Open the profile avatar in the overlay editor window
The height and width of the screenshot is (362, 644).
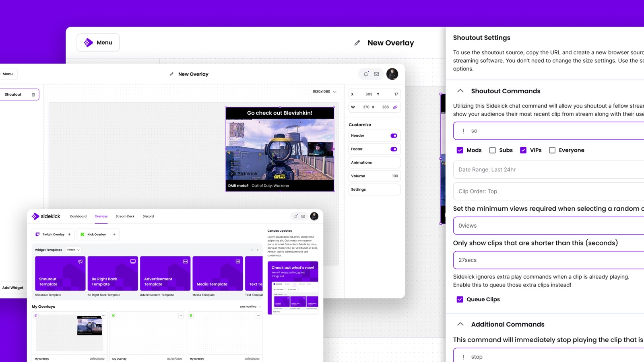point(392,74)
